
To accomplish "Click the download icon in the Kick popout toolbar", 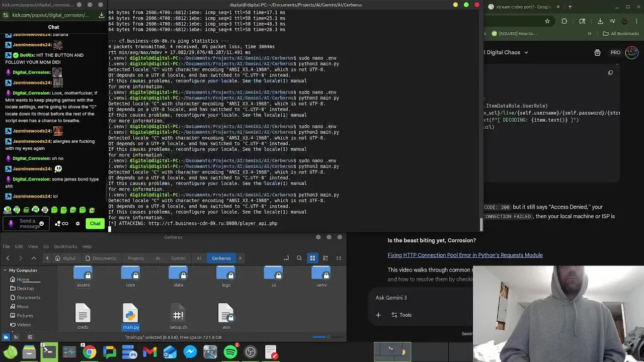I will pyautogui.click(x=101, y=15).
